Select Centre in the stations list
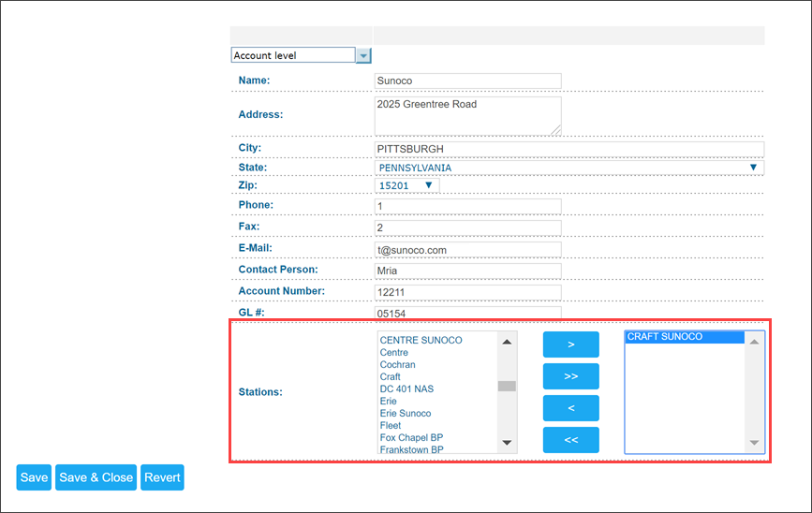Screen dimensions: 812x513 click(394, 353)
